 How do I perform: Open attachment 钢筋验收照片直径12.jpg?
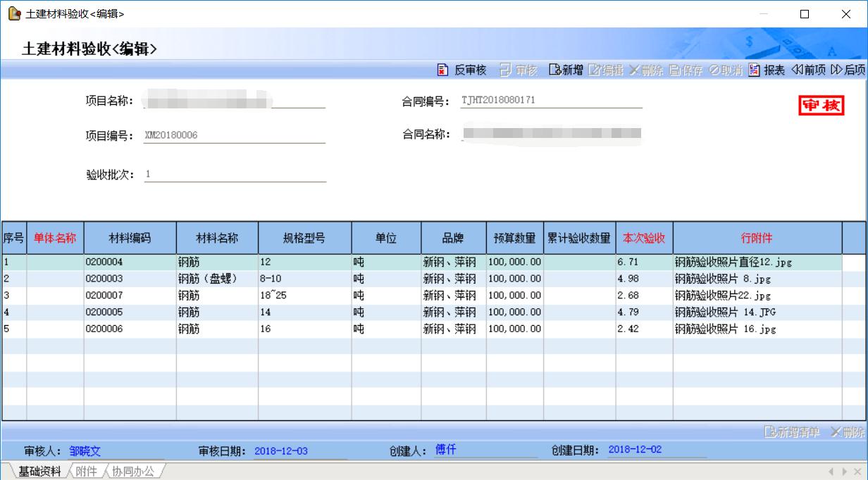point(733,263)
